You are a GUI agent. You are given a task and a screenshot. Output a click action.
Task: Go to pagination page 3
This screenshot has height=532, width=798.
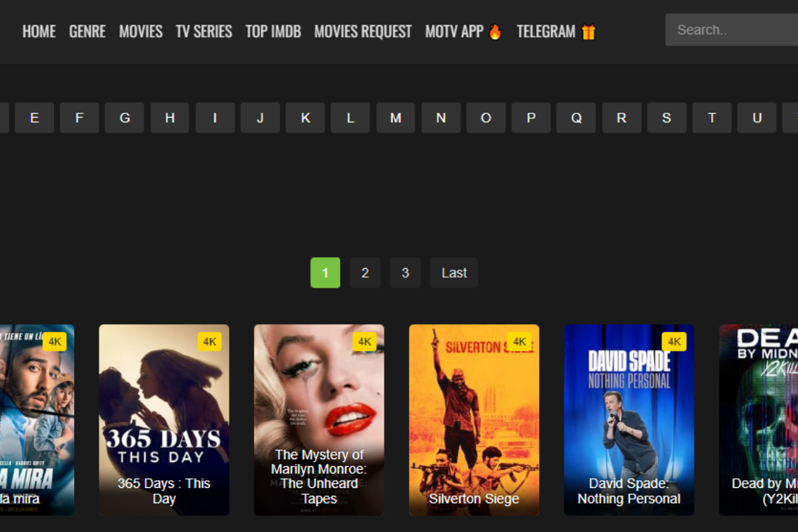click(405, 273)
